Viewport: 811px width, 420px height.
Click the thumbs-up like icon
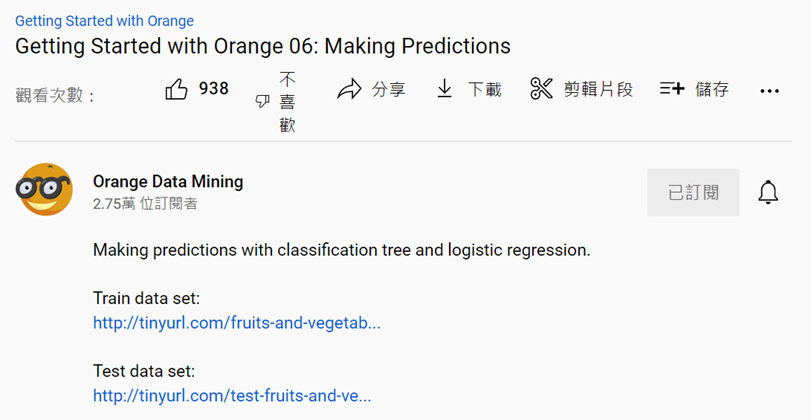point(176,90)
